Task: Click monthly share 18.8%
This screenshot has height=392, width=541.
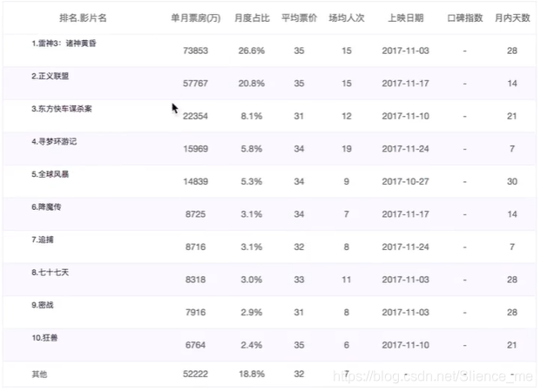Action: tap(252, 374)
